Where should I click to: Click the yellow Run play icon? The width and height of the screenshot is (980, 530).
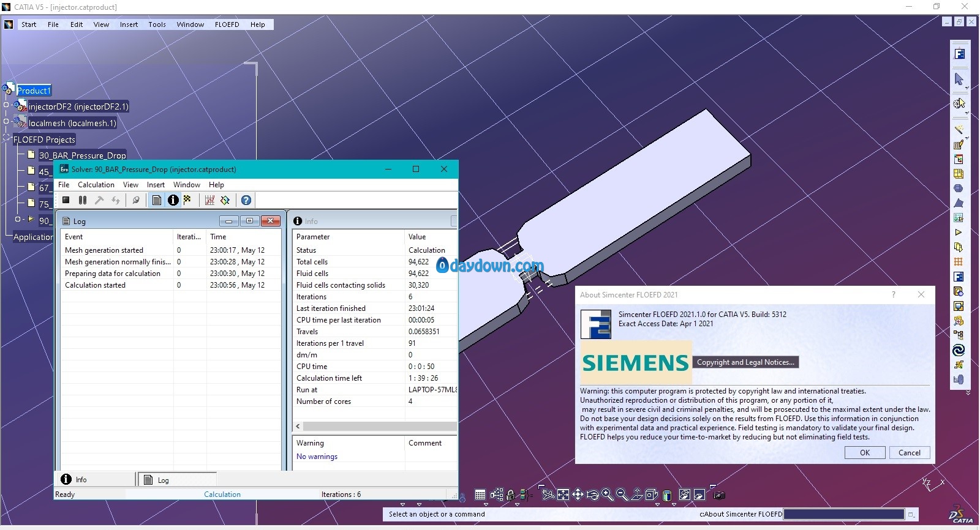(x=959, y=233)
